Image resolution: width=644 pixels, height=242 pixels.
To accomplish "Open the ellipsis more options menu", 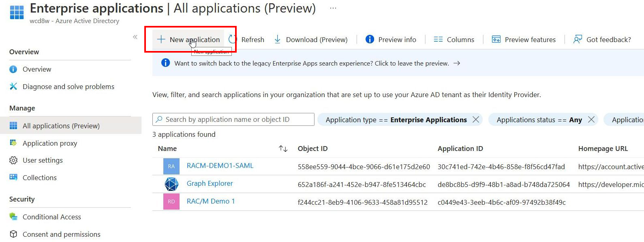I will pos(333,8).
